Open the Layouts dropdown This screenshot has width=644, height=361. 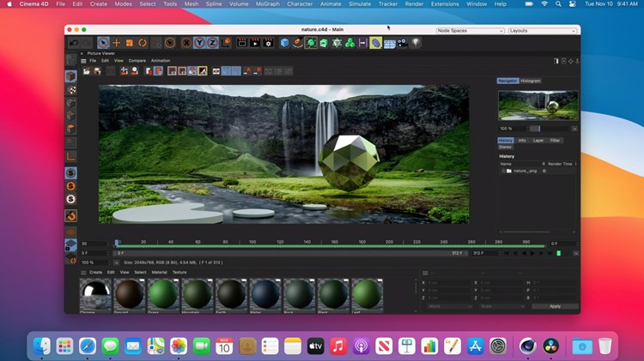coord(542,31)
